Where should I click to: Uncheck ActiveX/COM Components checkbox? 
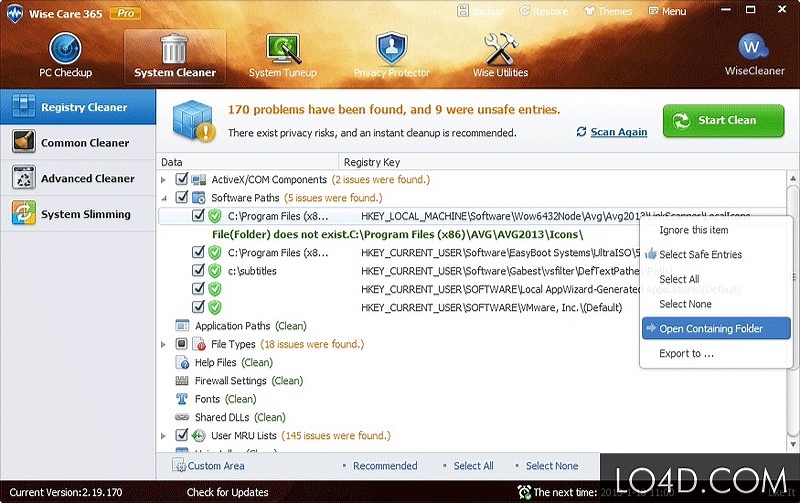182,179
